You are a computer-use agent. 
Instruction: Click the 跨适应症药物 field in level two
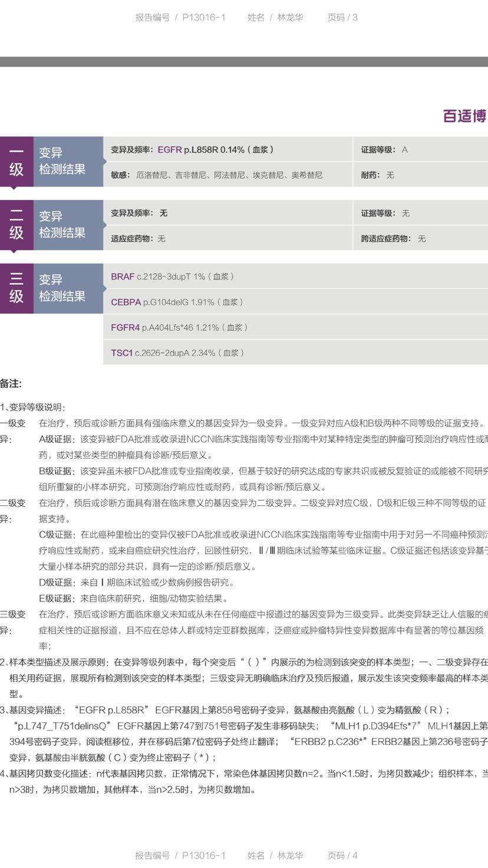pos(393,239)
